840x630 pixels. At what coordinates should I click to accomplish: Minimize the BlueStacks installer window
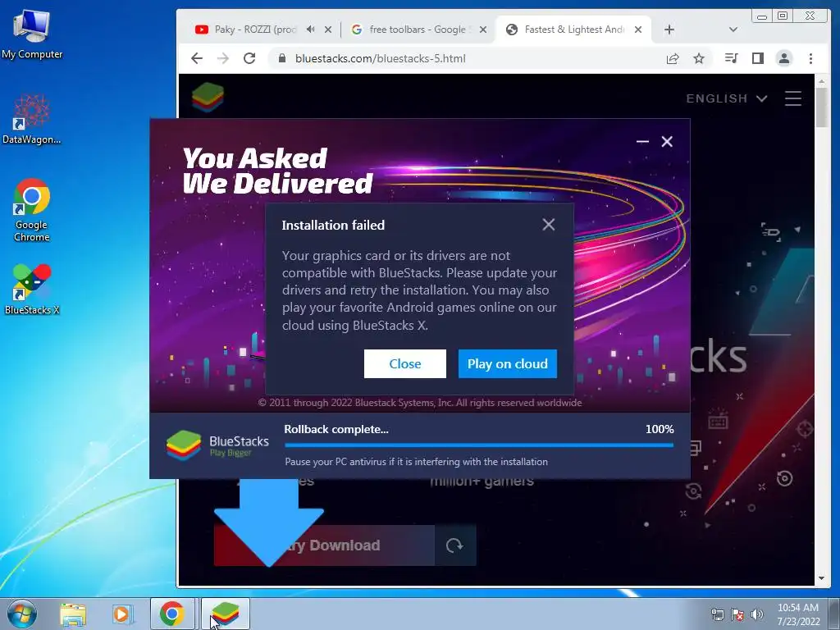point(642,141)
